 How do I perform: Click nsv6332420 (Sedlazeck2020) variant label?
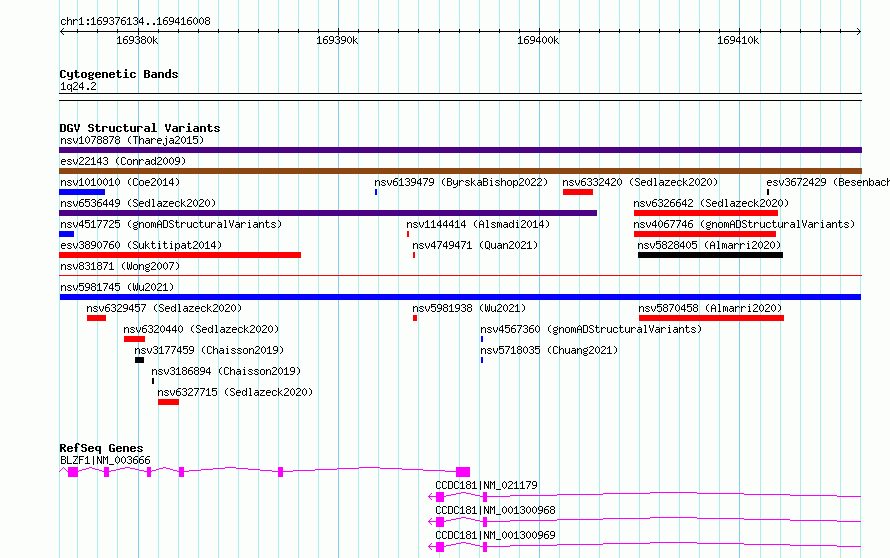pos(640,182)
